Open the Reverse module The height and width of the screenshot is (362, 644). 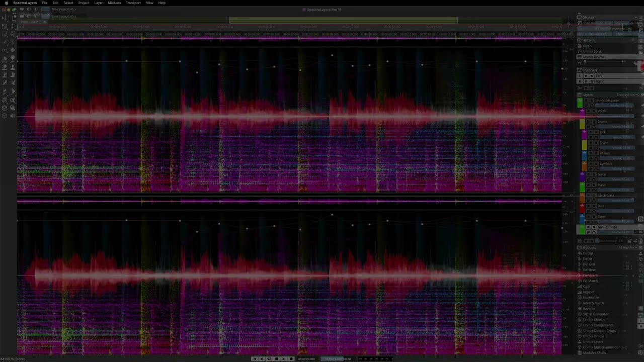[589, 308]
